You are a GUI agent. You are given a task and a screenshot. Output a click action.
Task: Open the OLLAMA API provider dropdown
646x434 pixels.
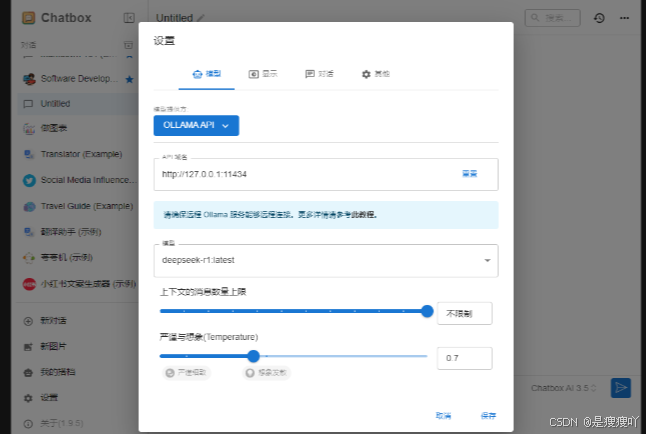tap(196, 125)
